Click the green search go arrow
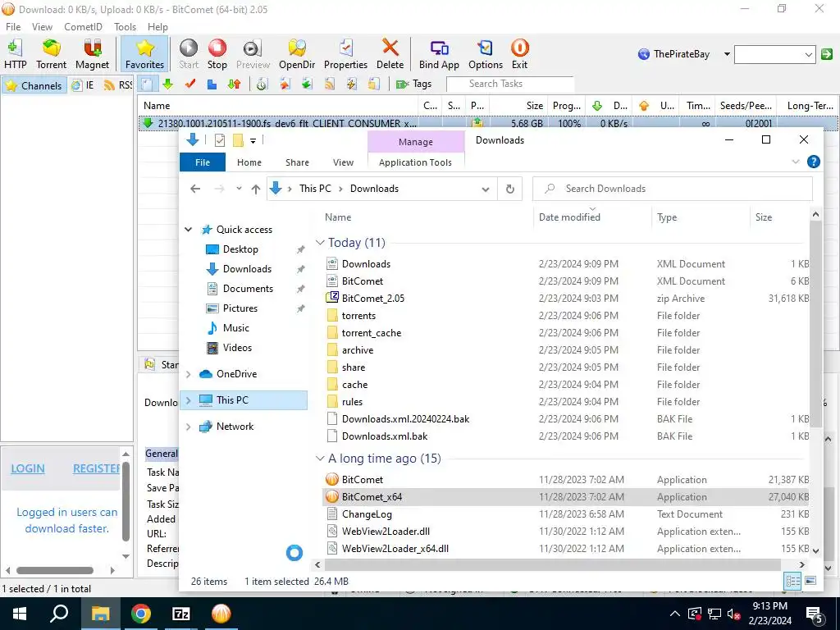 (827, 54)
